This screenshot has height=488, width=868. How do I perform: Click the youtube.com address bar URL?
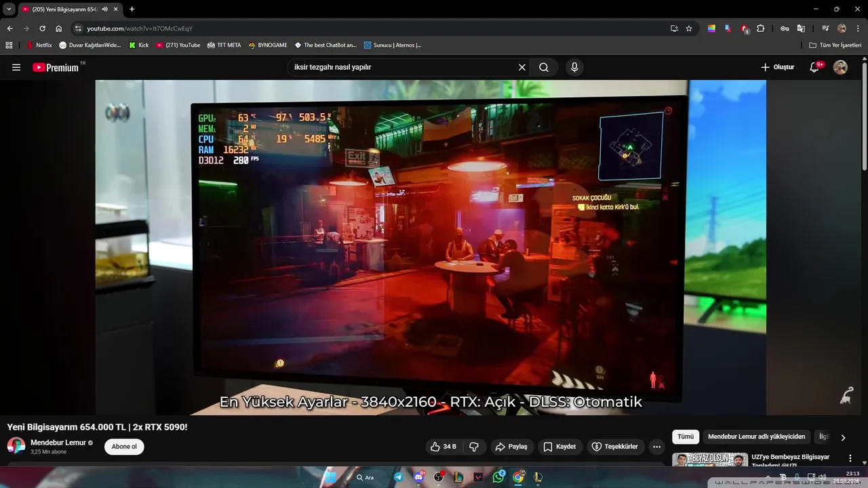point(140,28)
